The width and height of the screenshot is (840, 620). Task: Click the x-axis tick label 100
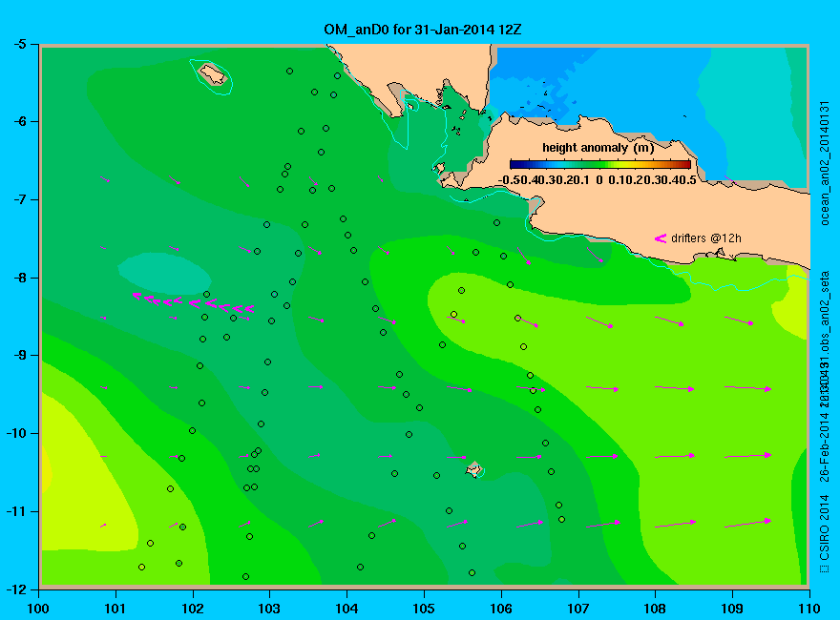point(38,609)
